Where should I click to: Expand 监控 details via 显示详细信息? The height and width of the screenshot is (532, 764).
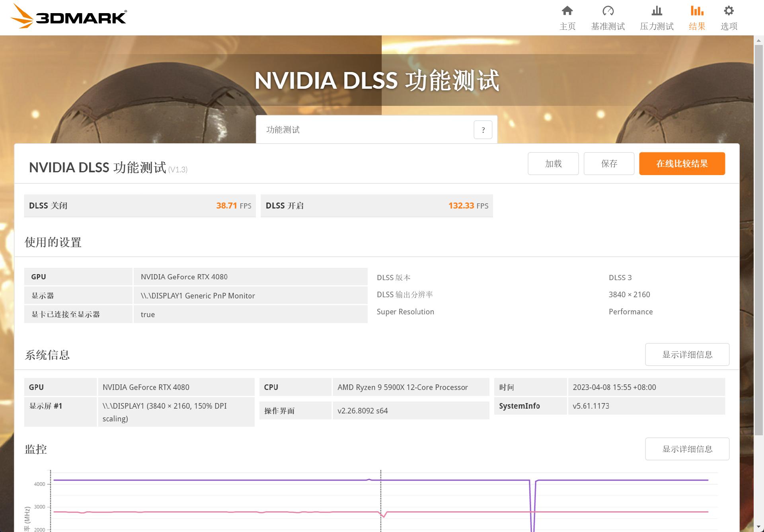click(x=687, y=448)
